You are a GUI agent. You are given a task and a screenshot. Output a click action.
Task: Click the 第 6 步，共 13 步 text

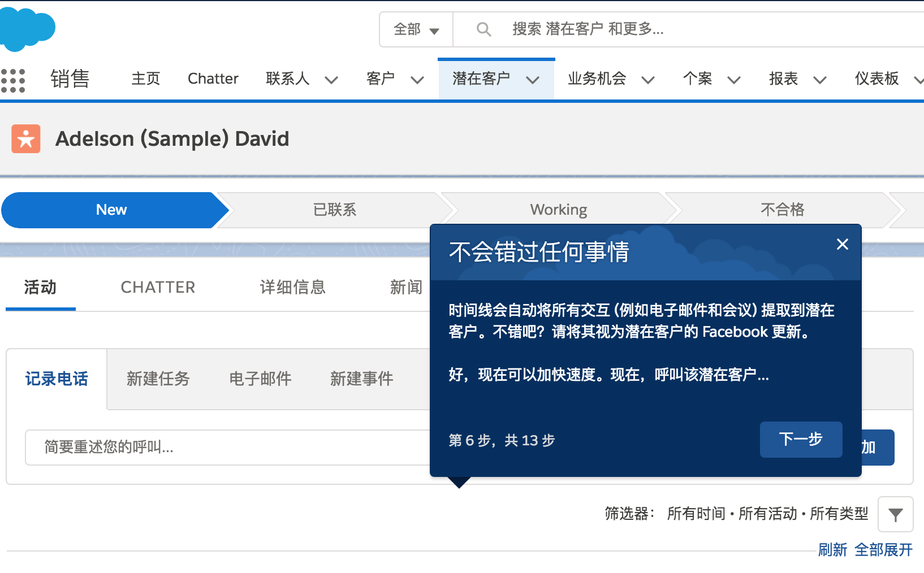coord(502,440)
